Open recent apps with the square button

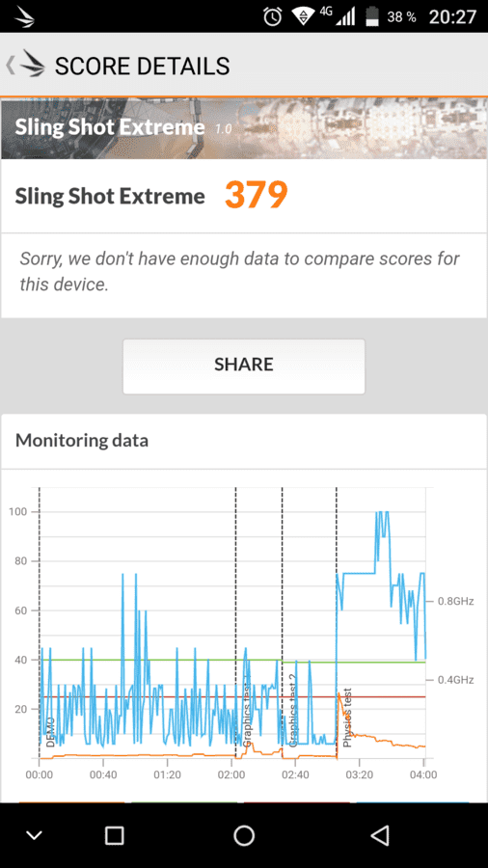(114, 835)
